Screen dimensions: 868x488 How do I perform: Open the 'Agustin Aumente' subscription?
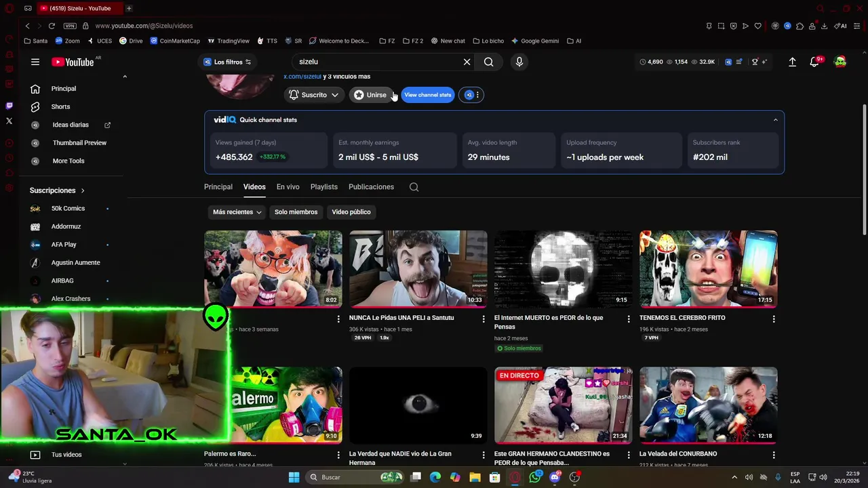[75, 263]
